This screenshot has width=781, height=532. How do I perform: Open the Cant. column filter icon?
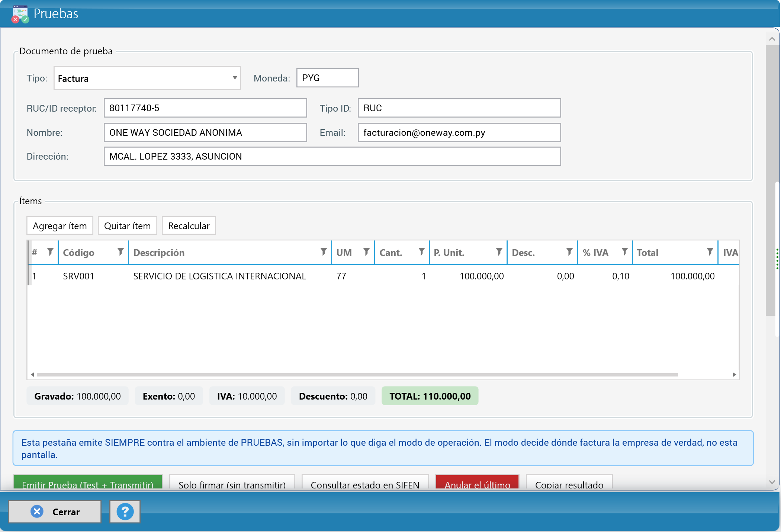[x=421, y=252]
